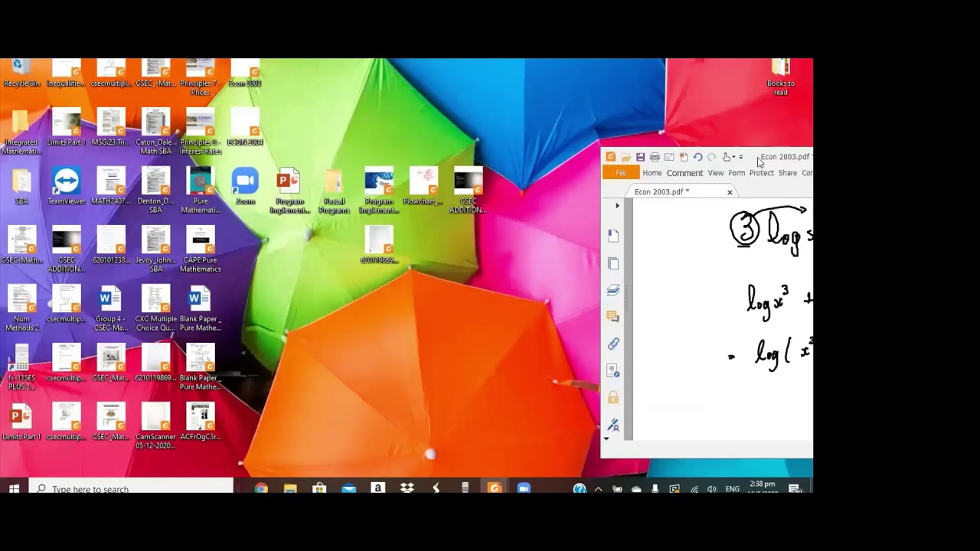Open the Pages thumbnail panel in Foxit
The image size is (980, 551).
coord(613,263)
